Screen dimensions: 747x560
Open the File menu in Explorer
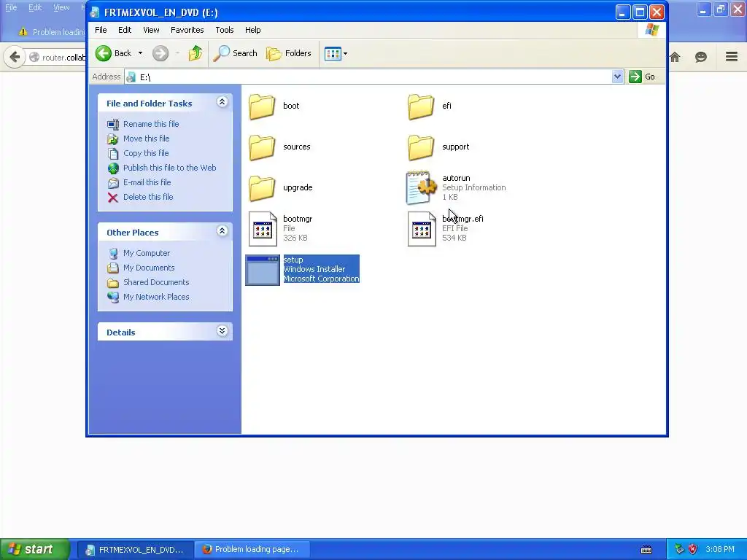point(101,30)
